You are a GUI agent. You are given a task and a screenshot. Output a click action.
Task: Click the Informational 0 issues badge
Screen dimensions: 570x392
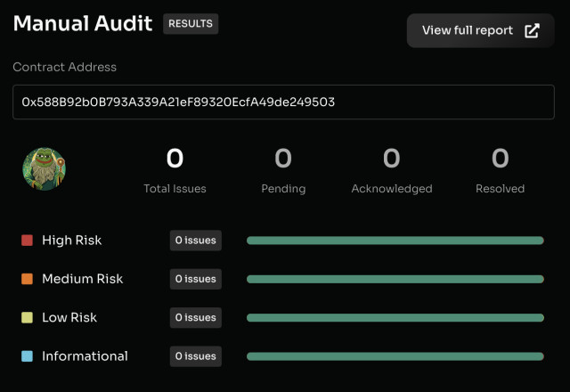195,356
